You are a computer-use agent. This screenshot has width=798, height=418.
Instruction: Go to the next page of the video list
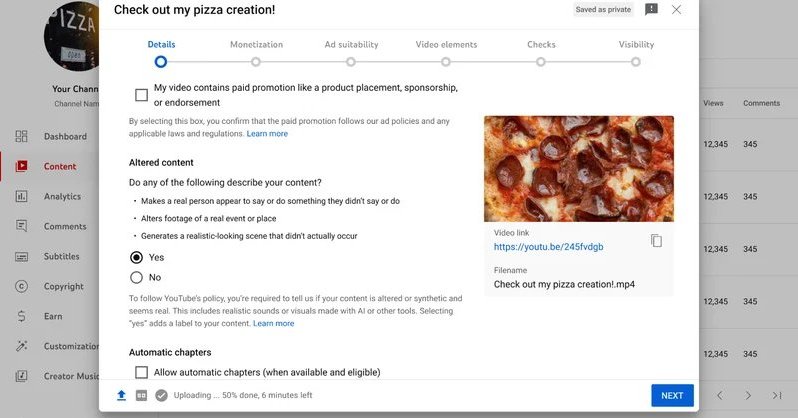coord(748,395)
